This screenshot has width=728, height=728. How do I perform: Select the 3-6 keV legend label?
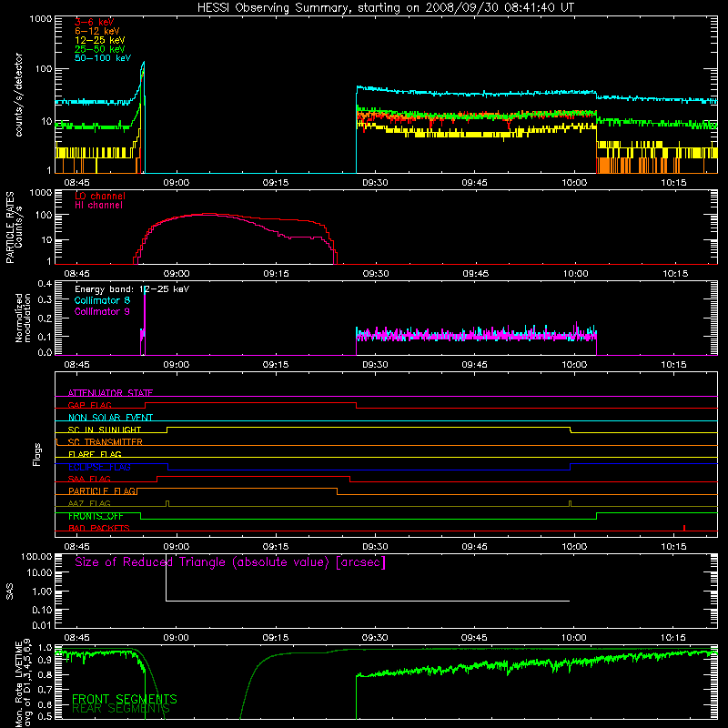tap(95, 22)
